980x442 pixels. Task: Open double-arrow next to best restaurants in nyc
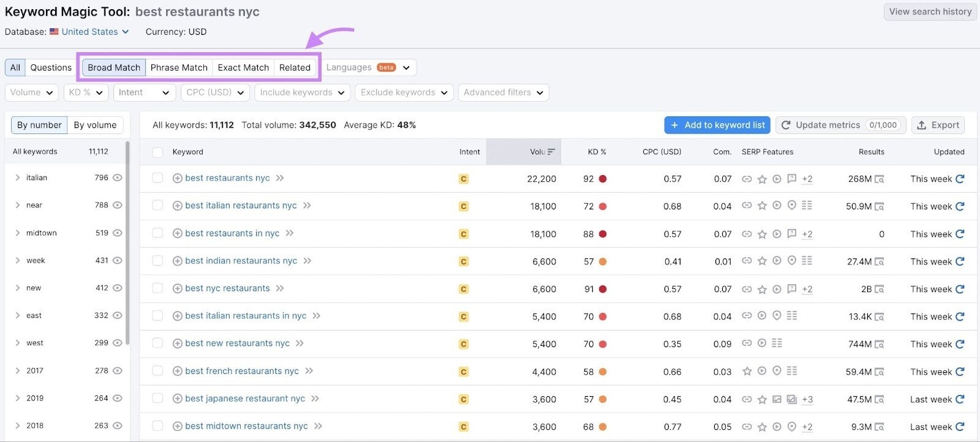(290, 233)
